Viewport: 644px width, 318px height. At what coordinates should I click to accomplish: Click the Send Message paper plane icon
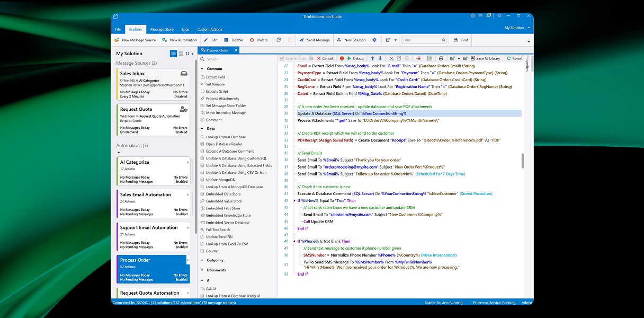(x=302, y=40)
